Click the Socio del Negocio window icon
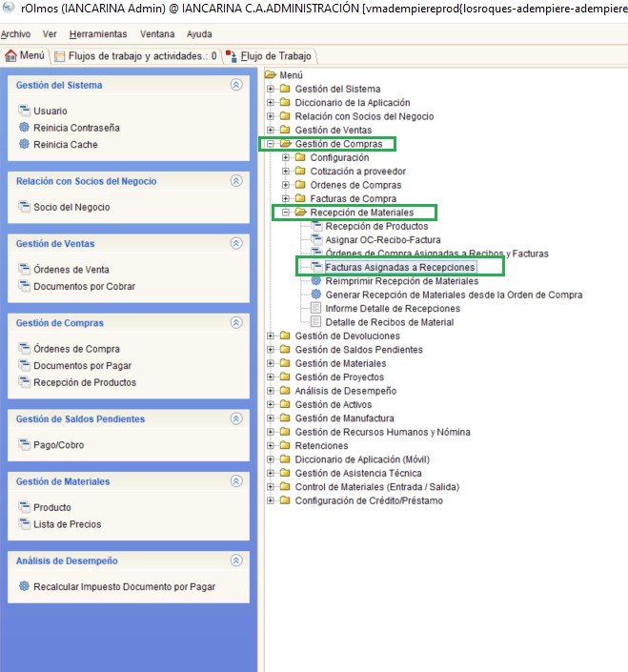Image resolution: width=628 pixels, height=672 pixels. 24,207
